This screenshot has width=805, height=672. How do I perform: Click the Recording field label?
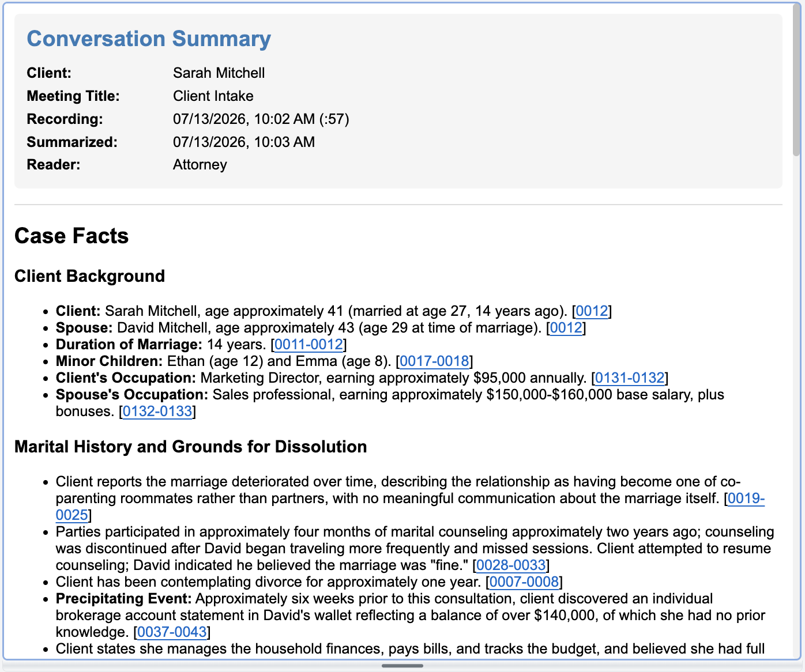(x=65, y=119)
